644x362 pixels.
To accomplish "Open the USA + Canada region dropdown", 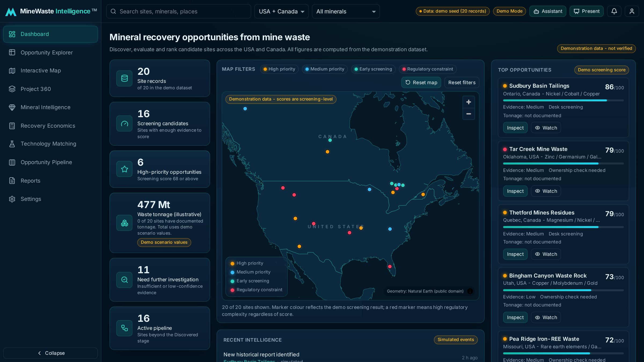I will point(281,11).
